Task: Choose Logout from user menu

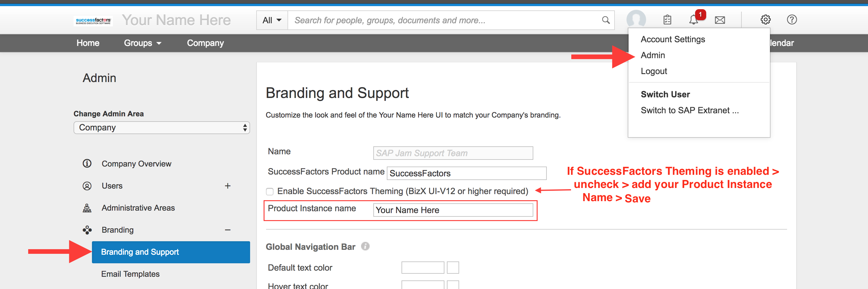Action: 654,71
